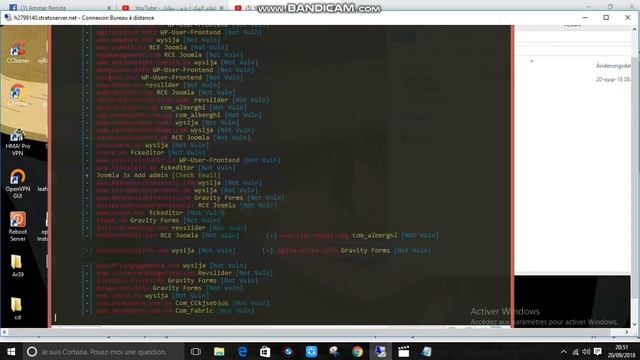The height and width of the screenshot is (360, 640).
Task: Launch Chrome from the remote desktop icons
Action: [17, 95]
